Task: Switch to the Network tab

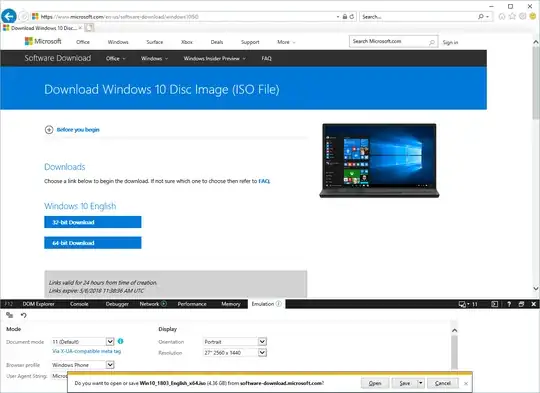Action: point(153,304)
